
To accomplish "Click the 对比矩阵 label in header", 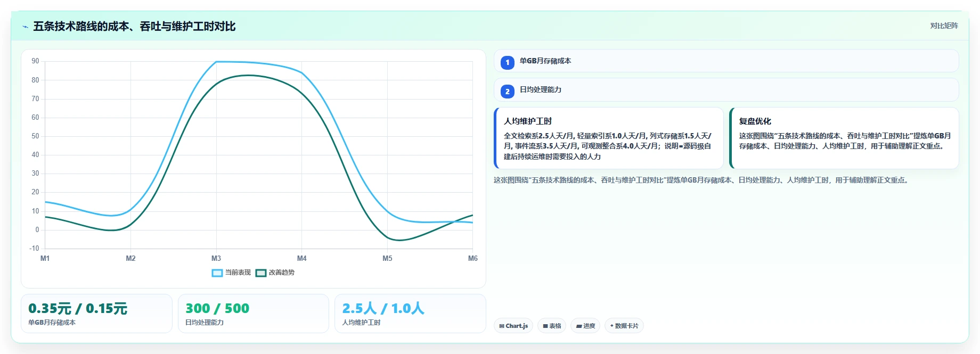I will coord(944,26).
